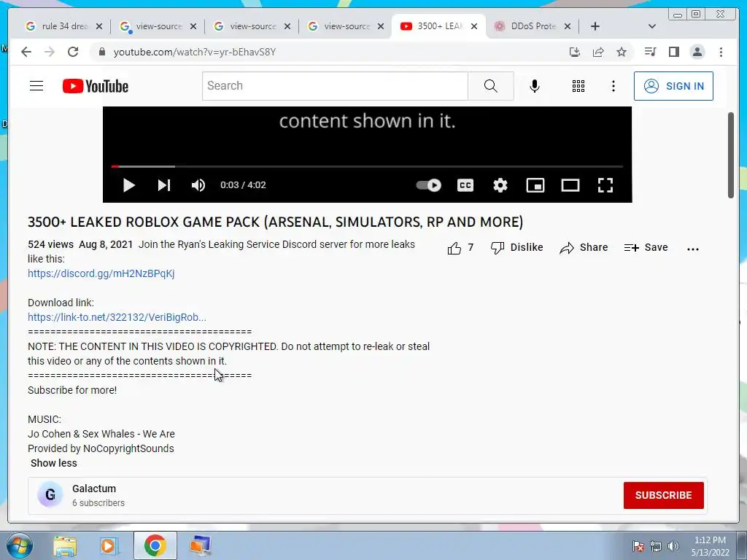747x560 pixels.
Task: Open the media controls icon
Action: point(650,52)
